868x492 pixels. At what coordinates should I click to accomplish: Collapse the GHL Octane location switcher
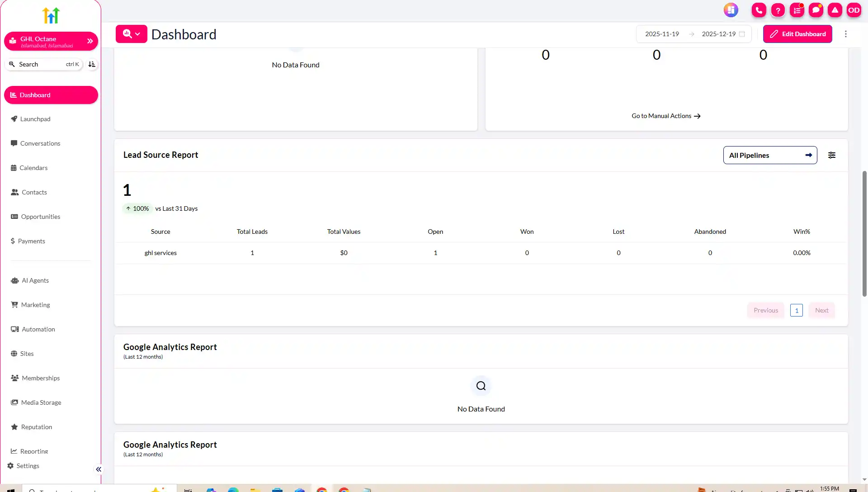pyautogui.click(x=90, y=41)
